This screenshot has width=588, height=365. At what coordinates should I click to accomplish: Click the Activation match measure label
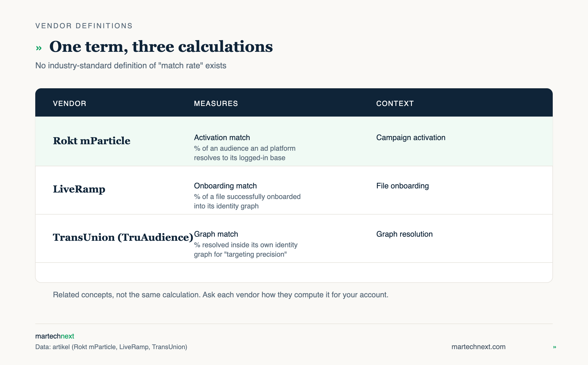[222, 137]
